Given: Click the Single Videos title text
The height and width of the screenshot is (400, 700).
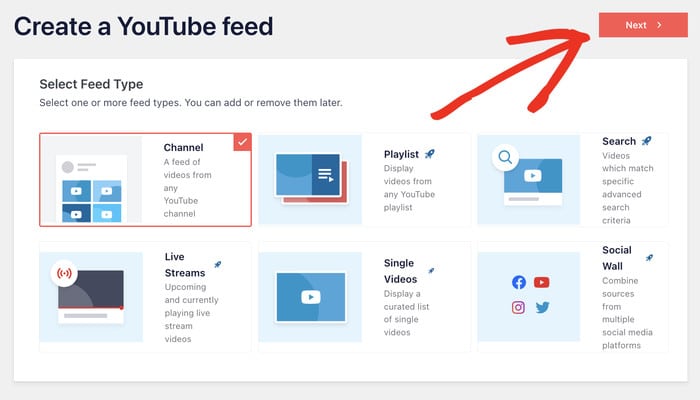Looking at the screenshot, I should click(400, 271).
